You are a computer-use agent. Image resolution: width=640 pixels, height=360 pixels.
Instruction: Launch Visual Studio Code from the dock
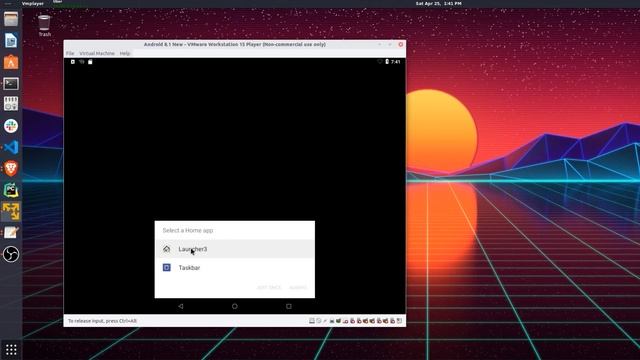click(x=11, y=147)
